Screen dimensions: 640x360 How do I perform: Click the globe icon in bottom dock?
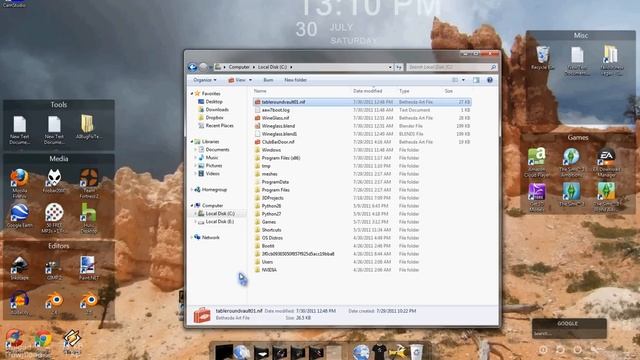[x=361, y=351]
